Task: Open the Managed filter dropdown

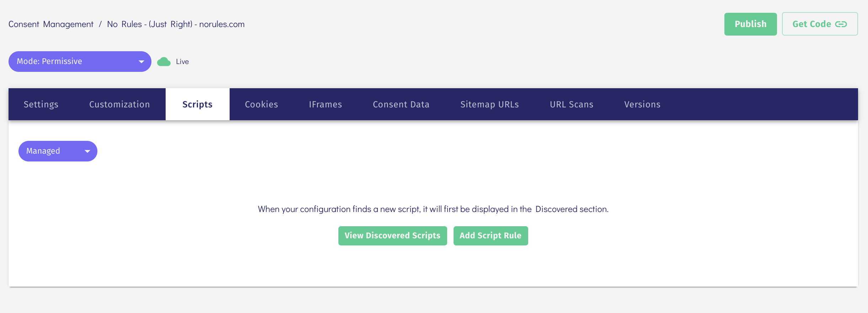Action: pyautogui.click(x=58, y=151)
